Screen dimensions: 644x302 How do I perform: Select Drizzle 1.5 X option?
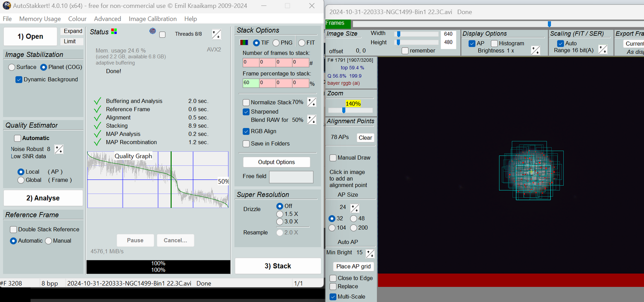click(x=280, y=214)
